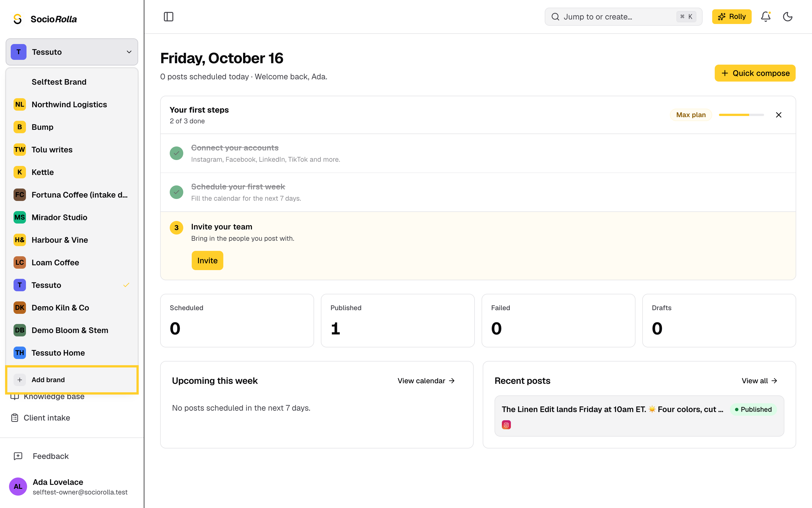Click the Demo Kiln & Co DK badge
Viewport: 812px width, 508px height.
click(19, 307)
